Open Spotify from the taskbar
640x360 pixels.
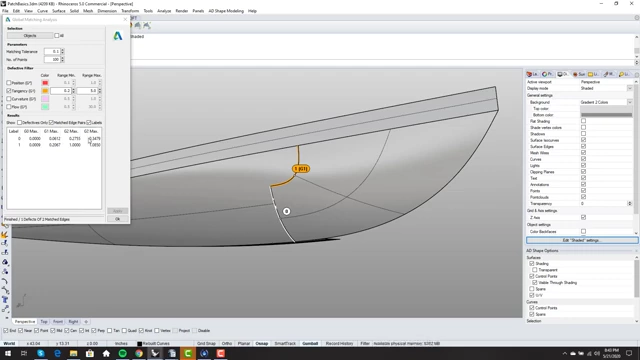point(122,353)
